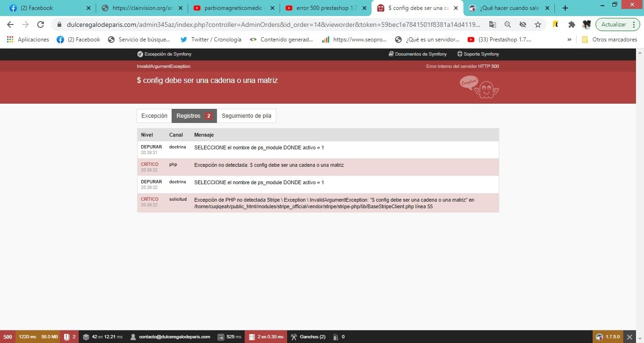The width and height of the screenshot is (644, 343).
Task: Open the Twig panel showing 525 ms
Action: tap(229, 337)
